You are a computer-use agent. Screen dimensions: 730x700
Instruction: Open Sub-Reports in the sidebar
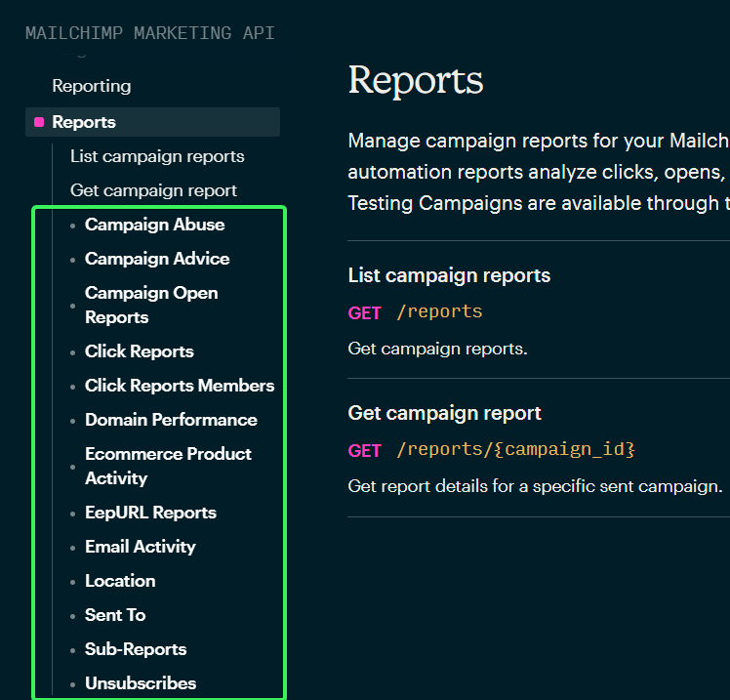point(136,649)
